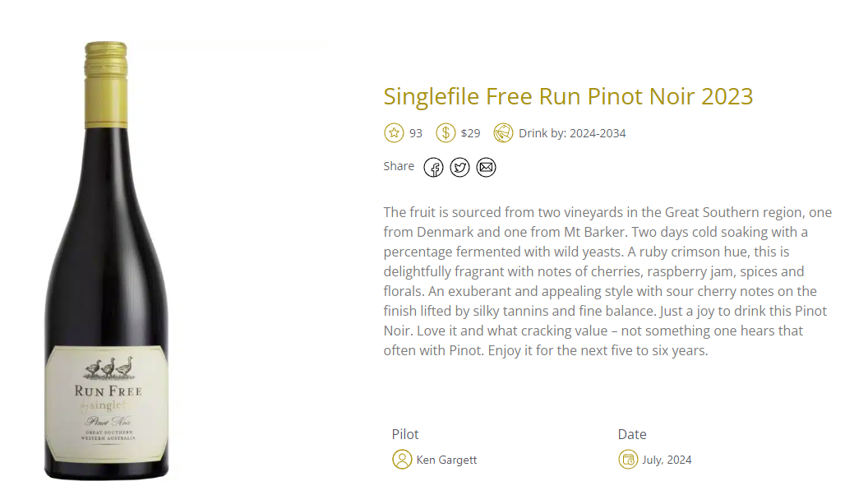Image resolution: width=868 pixels, height=495 pixels.
Task: Click the Pilot heading
Action: (x=405, y=434)
